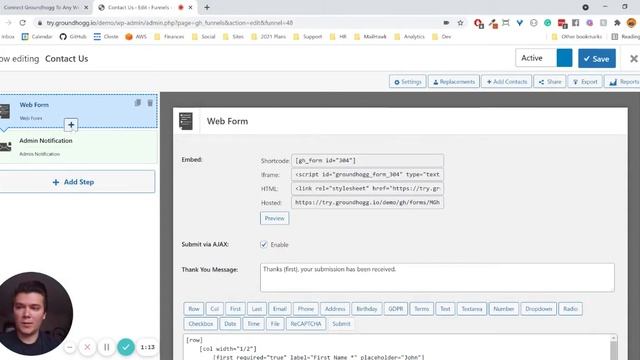The image size is (640, 360).
Task: Insert the ReCAPTCHA field
Action: tap(306, 324)
